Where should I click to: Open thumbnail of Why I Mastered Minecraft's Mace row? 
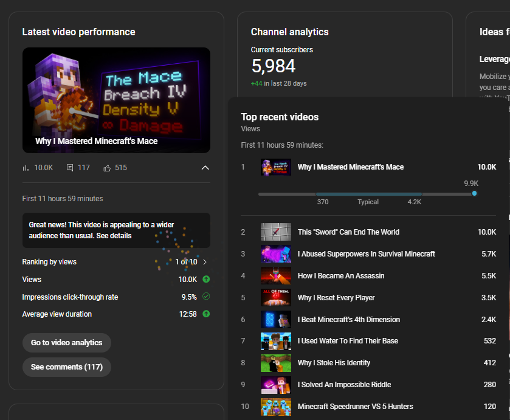276,167
